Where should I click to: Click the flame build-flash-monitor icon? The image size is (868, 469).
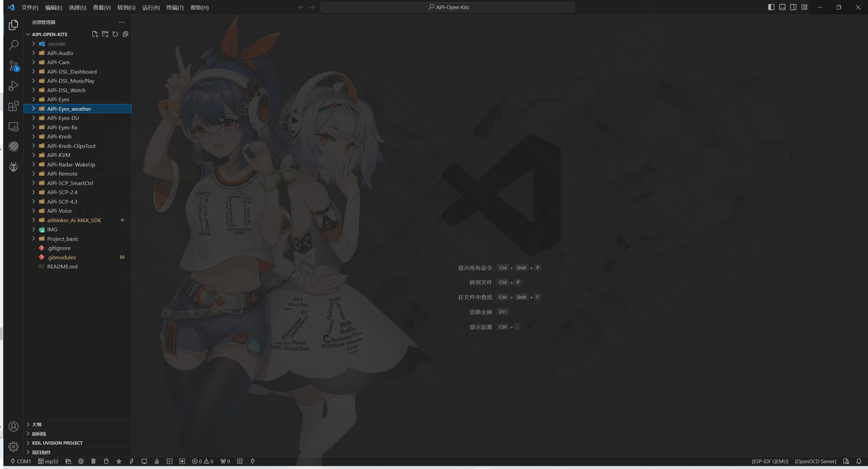click(157, 461)
